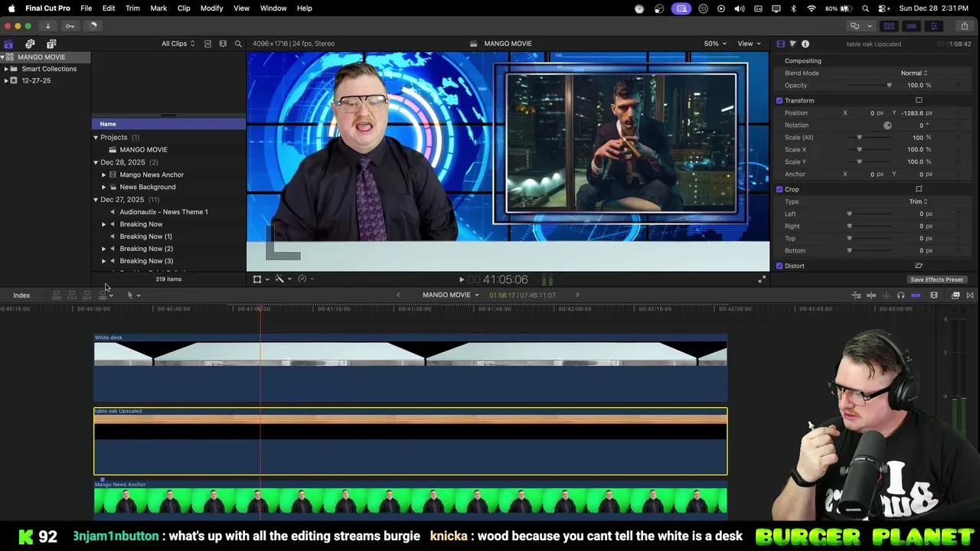The image size is (980, 551).
Task: Toggle audio skimming headphones icon
Action: pos(900,295)
